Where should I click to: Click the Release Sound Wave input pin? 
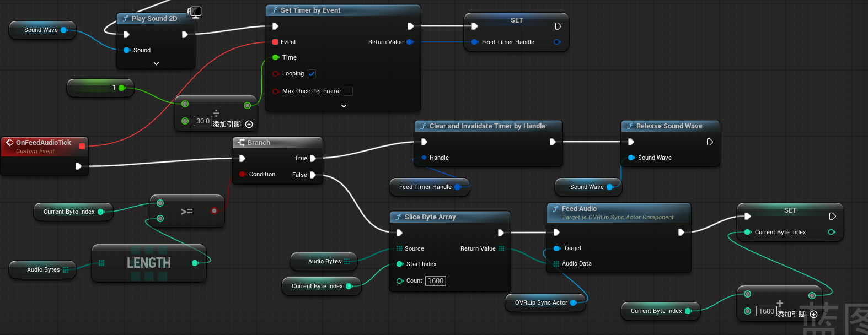click(x=631, y=158)
